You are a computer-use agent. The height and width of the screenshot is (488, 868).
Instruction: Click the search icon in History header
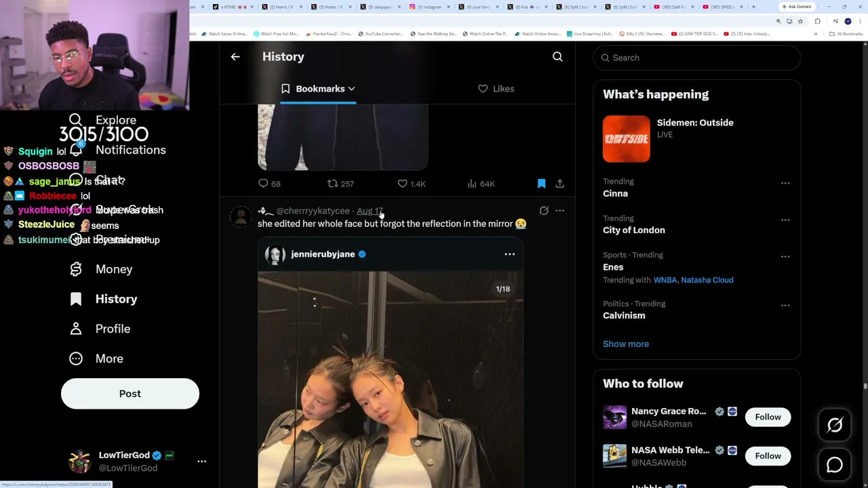(557, 57)
